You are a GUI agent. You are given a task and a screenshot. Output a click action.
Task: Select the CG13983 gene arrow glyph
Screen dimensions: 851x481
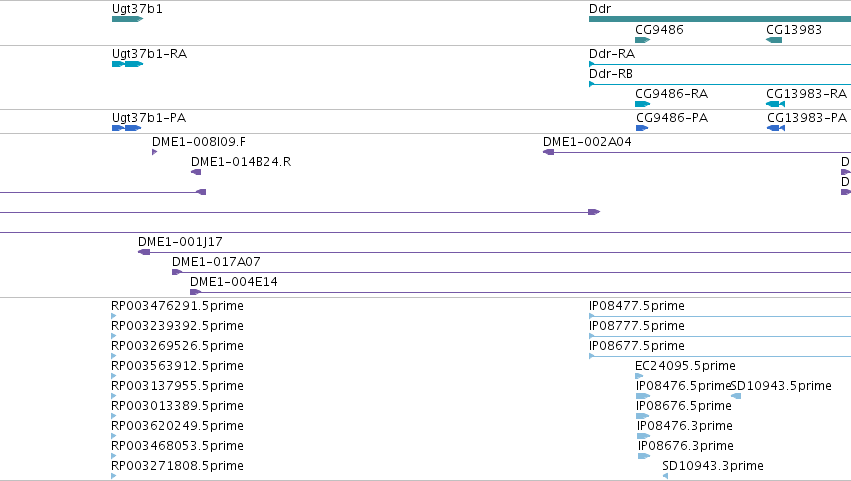(x=774, y=40)
